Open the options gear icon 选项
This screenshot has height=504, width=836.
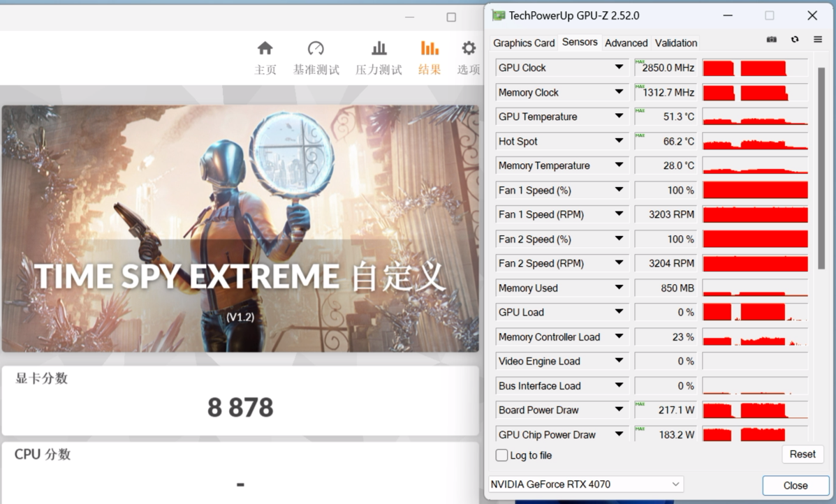469,49
